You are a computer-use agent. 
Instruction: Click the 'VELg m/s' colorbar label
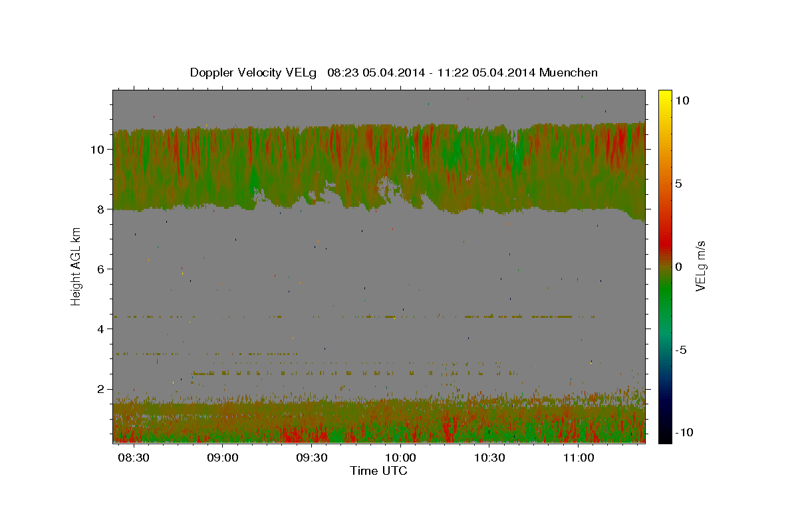pyautogui.click(x=700, y=266)
